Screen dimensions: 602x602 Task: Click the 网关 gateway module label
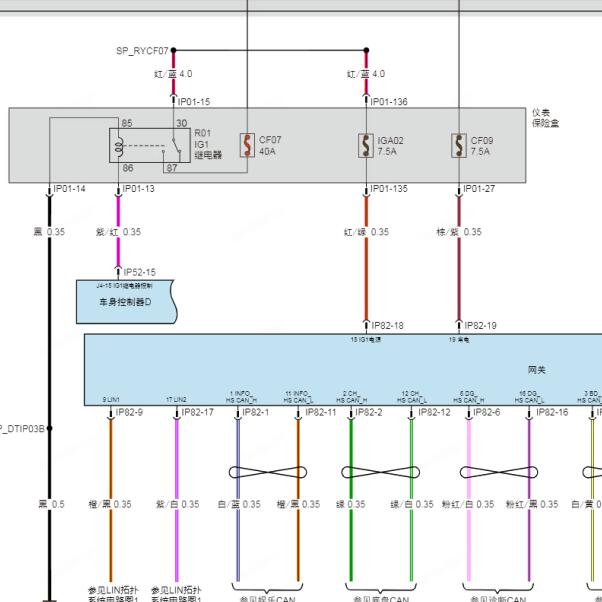coord(537,370)
